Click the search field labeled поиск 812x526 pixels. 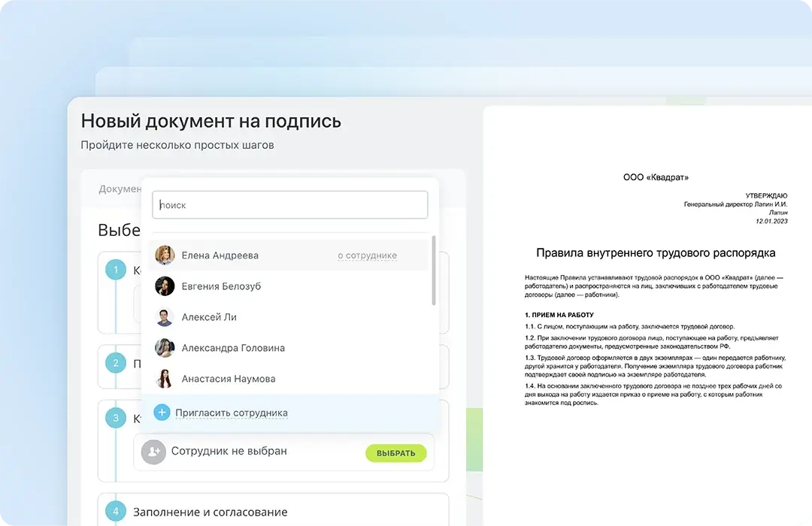(290, 205)
